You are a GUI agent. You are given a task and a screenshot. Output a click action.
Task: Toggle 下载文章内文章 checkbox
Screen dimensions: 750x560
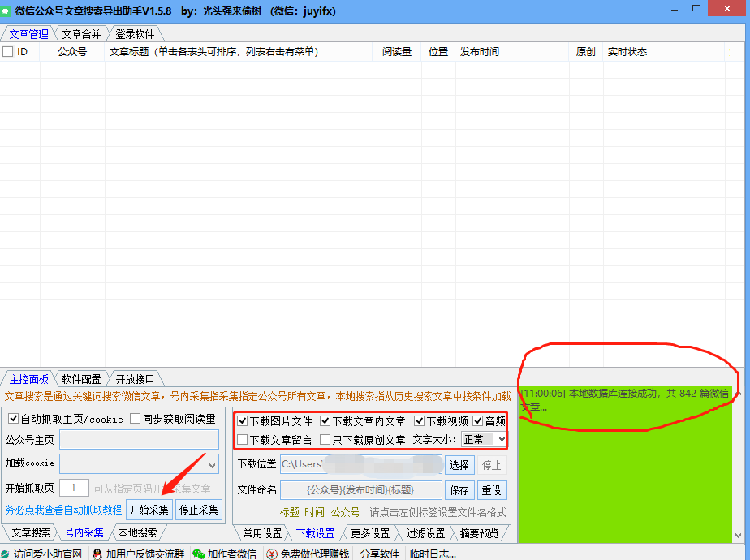(325, 421)
